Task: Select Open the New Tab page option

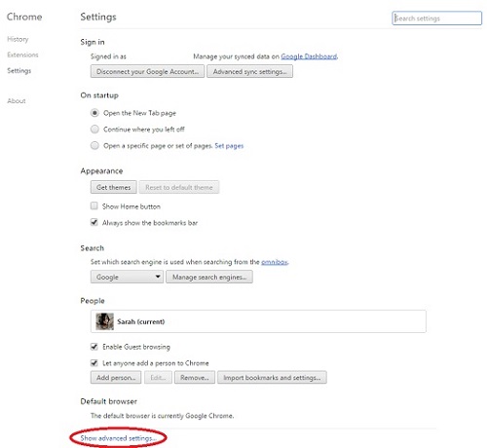Action: click(94, 113)
